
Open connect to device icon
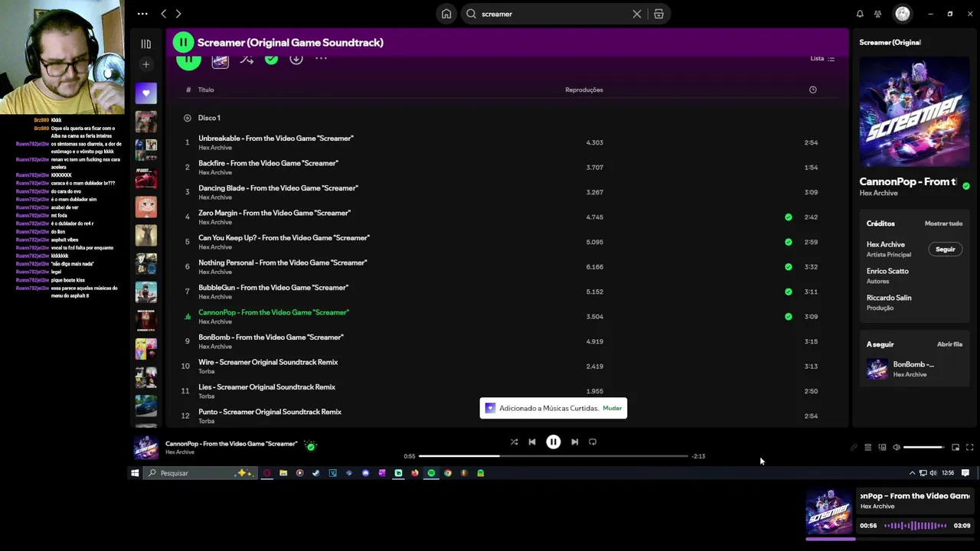click(x=882, y=447)
